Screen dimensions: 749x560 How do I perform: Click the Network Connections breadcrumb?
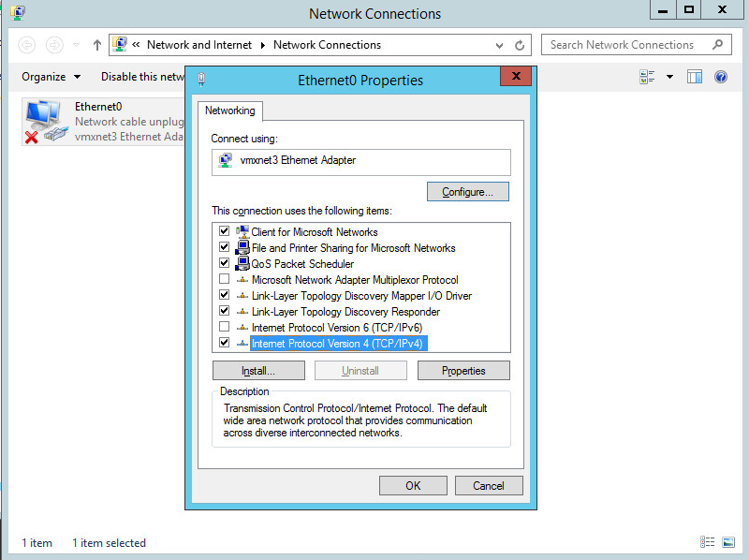click(x=327, y=45)
